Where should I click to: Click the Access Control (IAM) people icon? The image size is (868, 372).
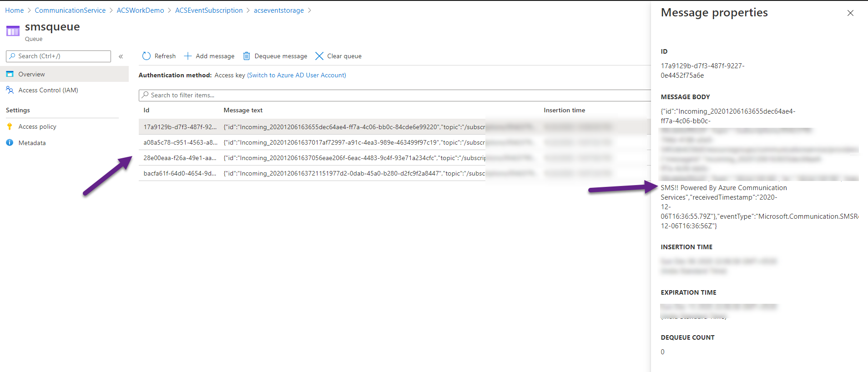(10, 90)
